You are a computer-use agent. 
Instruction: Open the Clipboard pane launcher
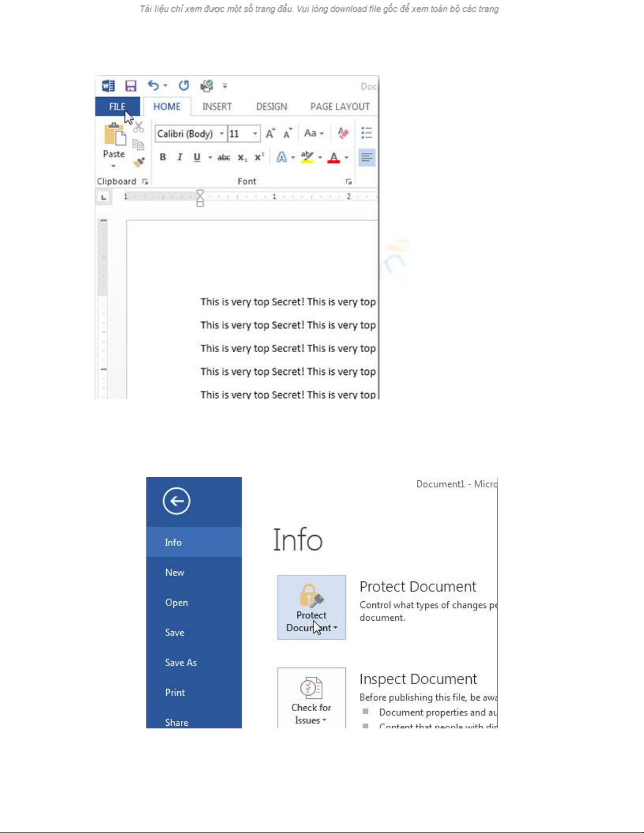[x=145, y=182]
